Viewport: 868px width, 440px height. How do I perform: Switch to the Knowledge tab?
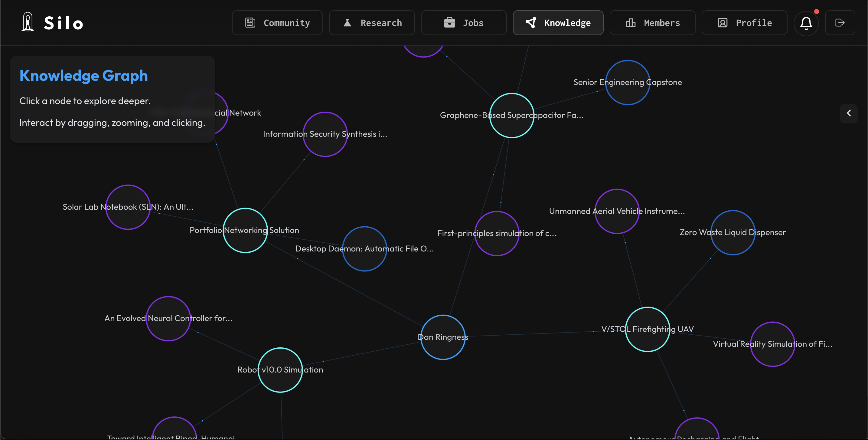click(558, 23)
